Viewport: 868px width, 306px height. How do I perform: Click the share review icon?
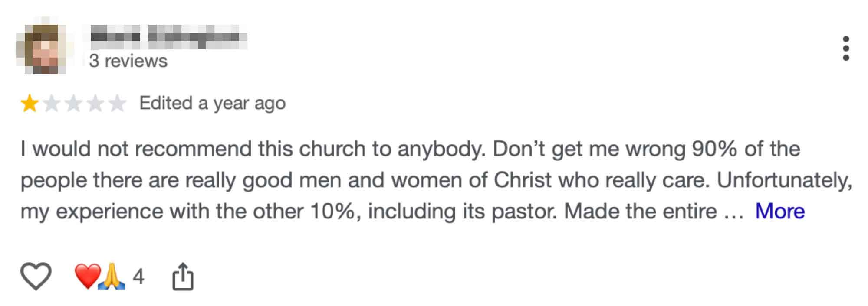[x=183, y=277]
